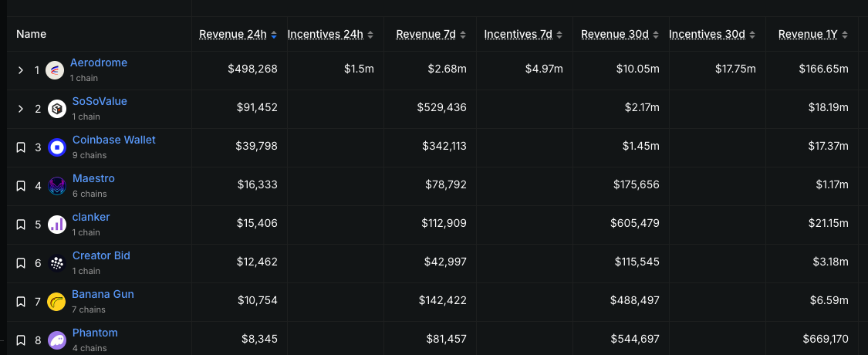Open the Phantom protocol link
This screenshot has width=868, height=355.
coord(95,333)
